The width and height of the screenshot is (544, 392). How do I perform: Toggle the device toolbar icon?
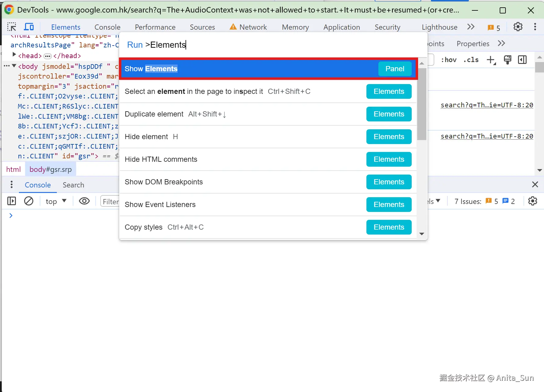[29, 27]
